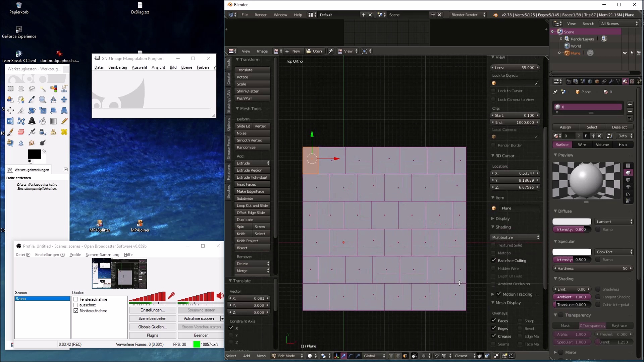Screen dimensions: 644x362
Task: Click the white Diffuse color swatch
Action: pyautogui.click(x=572, y=222)
